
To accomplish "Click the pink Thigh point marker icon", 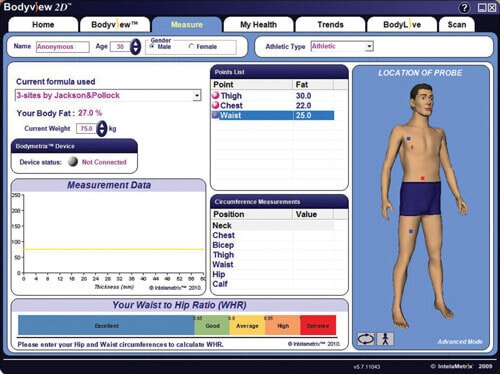I will [216, 95].
